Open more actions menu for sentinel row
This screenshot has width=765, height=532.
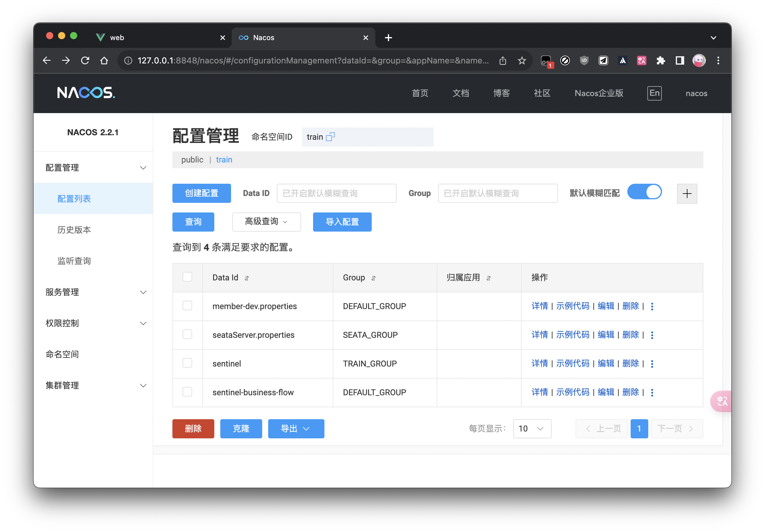(x=652, y=364)
